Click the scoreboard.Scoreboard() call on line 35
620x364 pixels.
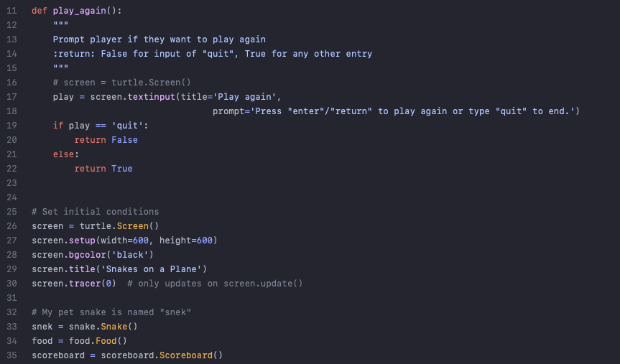[162, 355]
